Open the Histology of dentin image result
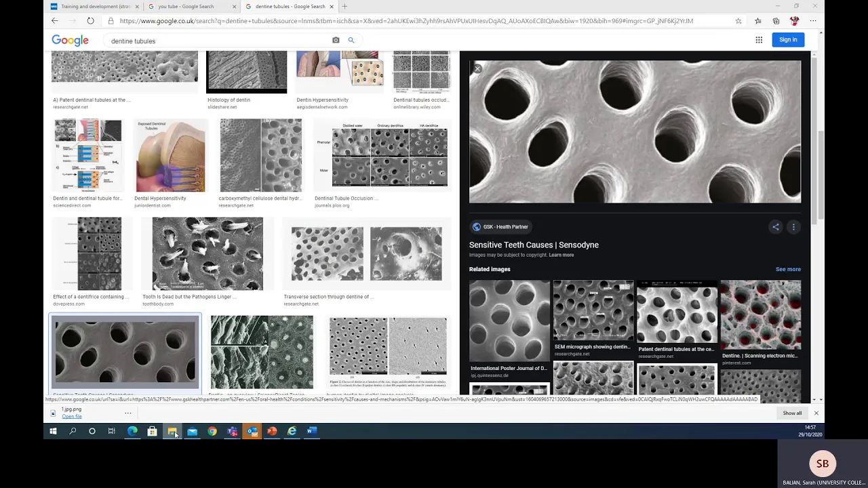 click(x=246, y=71)
